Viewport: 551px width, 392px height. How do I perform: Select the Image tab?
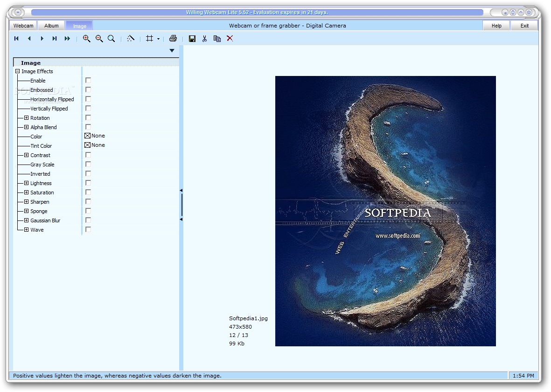tap(79, 26)
